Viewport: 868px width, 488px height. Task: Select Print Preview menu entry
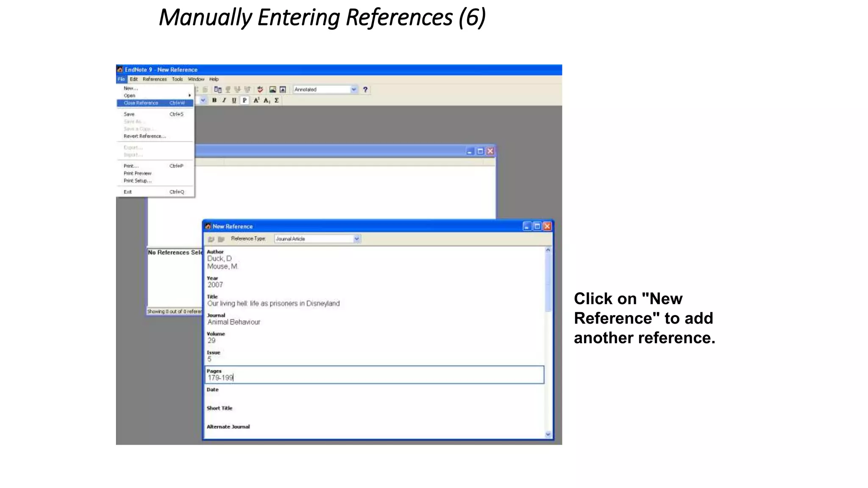tap(155, 173)
